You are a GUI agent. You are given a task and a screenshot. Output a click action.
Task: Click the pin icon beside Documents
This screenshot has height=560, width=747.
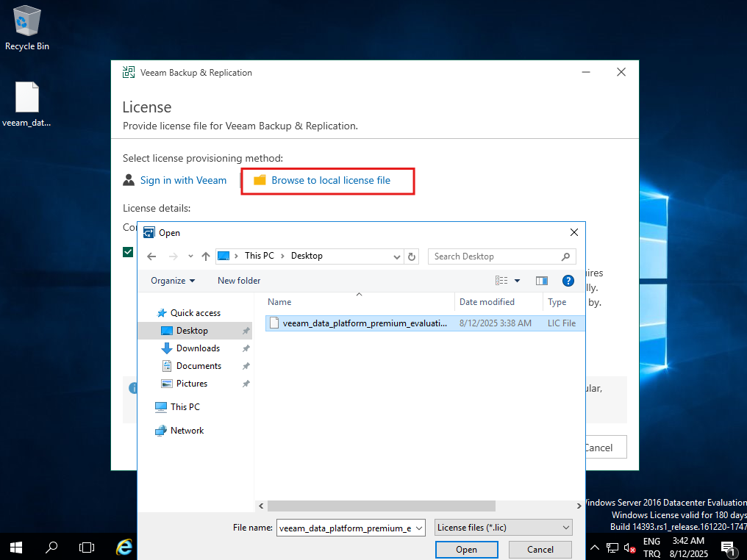point(246,366)
